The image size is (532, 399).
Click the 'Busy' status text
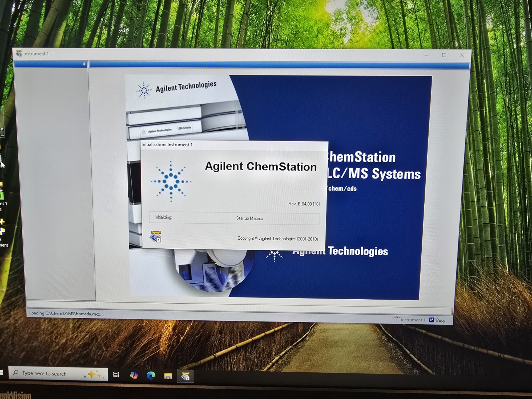tap(441, 320)
